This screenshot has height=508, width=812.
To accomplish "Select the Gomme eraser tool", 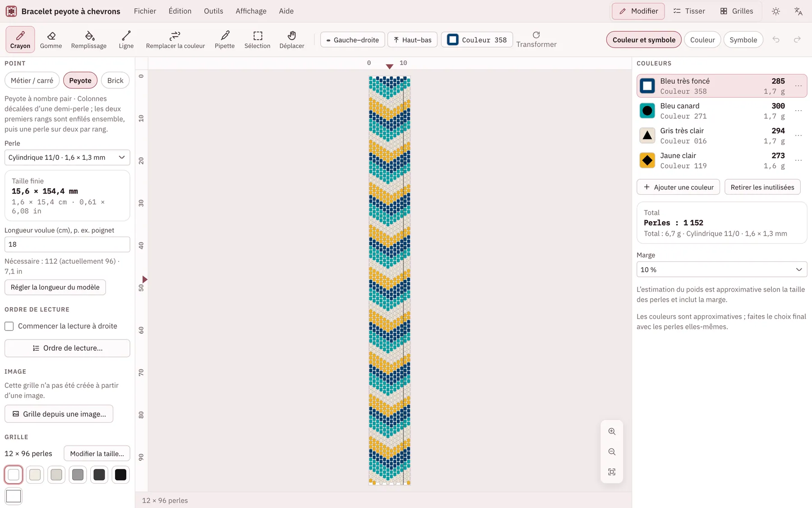I will click(x=51, y=39).
